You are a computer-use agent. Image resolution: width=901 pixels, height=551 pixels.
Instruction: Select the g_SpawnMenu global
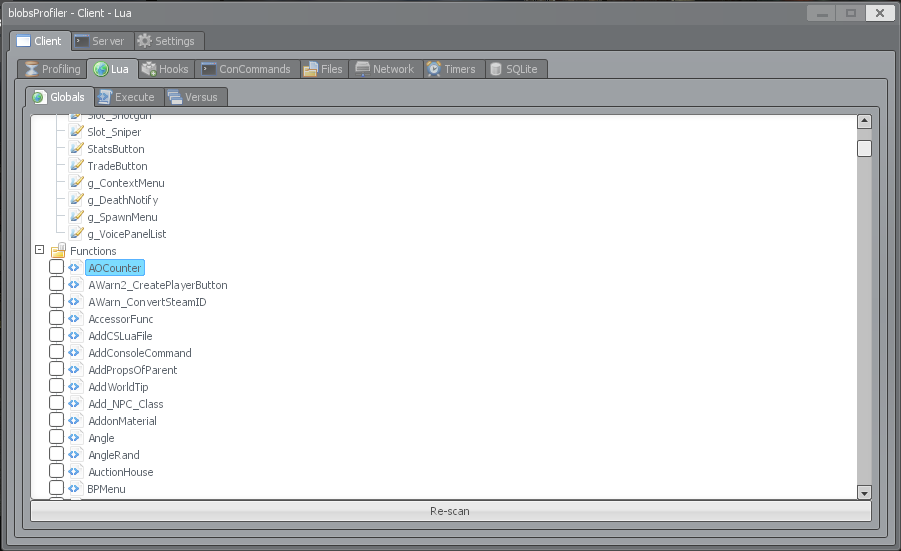(x=122, y=217)
